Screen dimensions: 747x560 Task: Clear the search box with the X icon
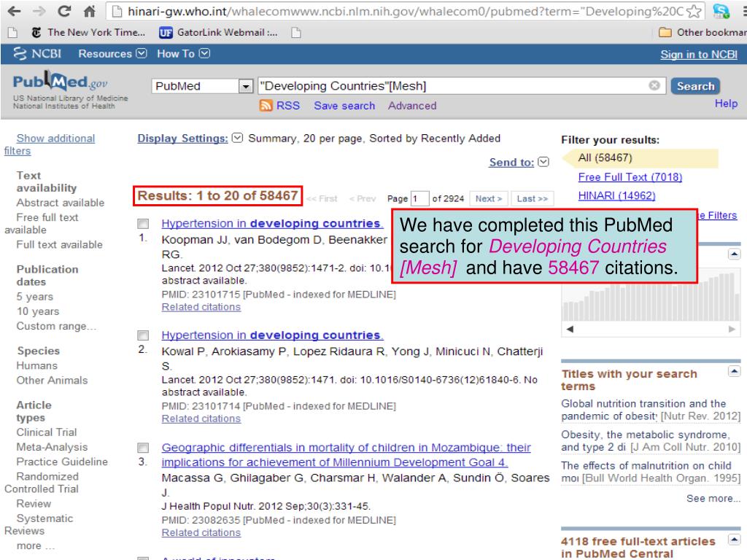654,85
